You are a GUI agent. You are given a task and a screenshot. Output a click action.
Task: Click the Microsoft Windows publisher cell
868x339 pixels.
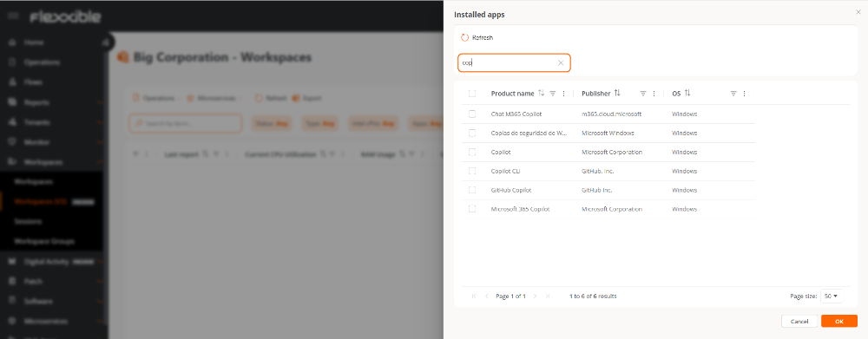coord(608,133)
